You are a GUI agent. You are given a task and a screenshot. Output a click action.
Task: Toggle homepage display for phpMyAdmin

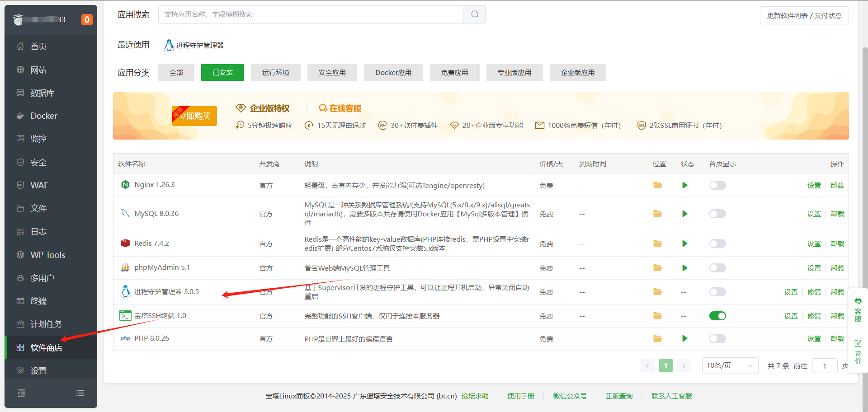click(717, 268)
